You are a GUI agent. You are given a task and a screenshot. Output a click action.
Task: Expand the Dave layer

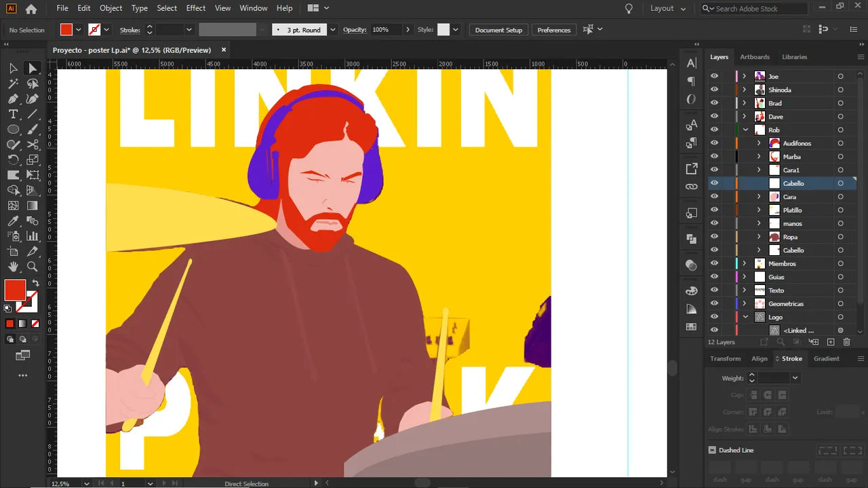[x=745, y=117]
